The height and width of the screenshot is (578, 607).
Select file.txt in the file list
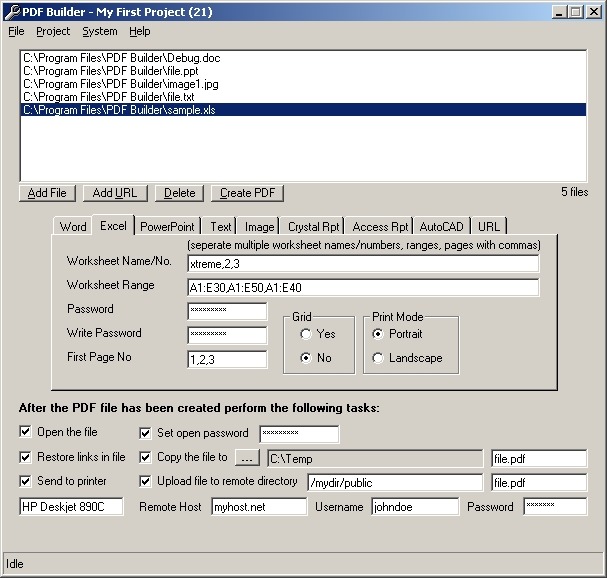click(303, 97)
